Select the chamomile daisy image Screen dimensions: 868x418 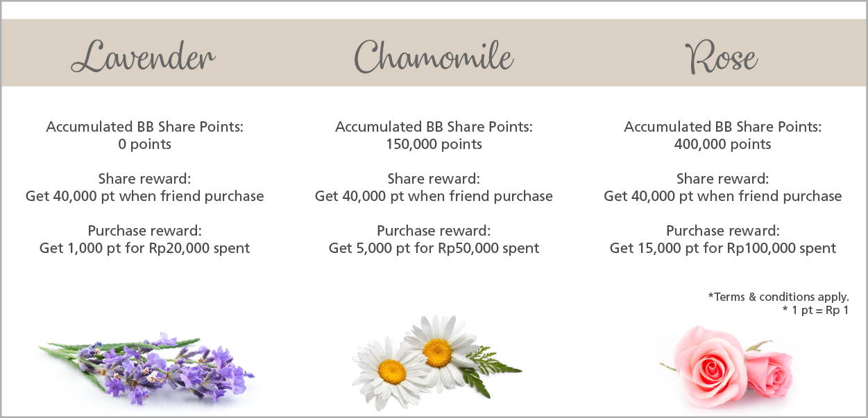(x=436, y=360)
